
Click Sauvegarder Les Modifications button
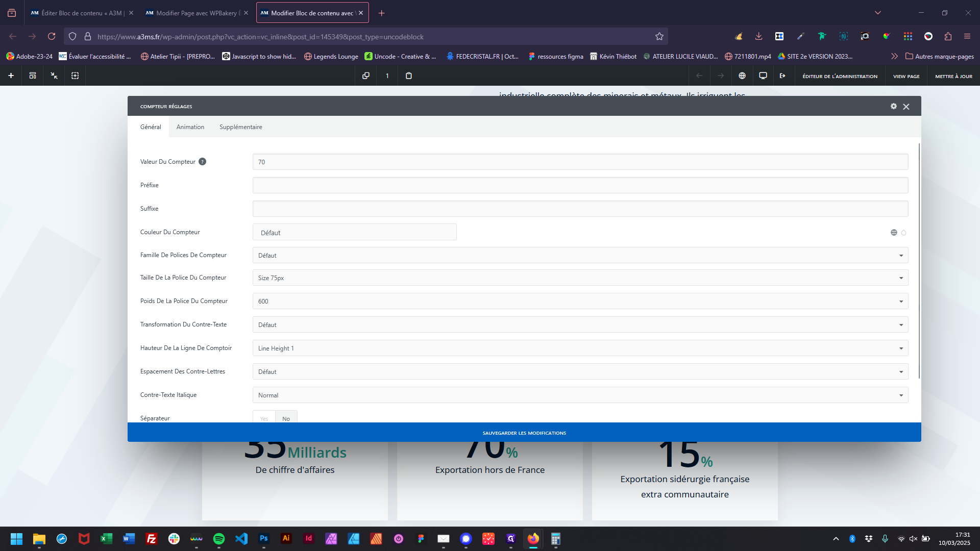(524, 433)
